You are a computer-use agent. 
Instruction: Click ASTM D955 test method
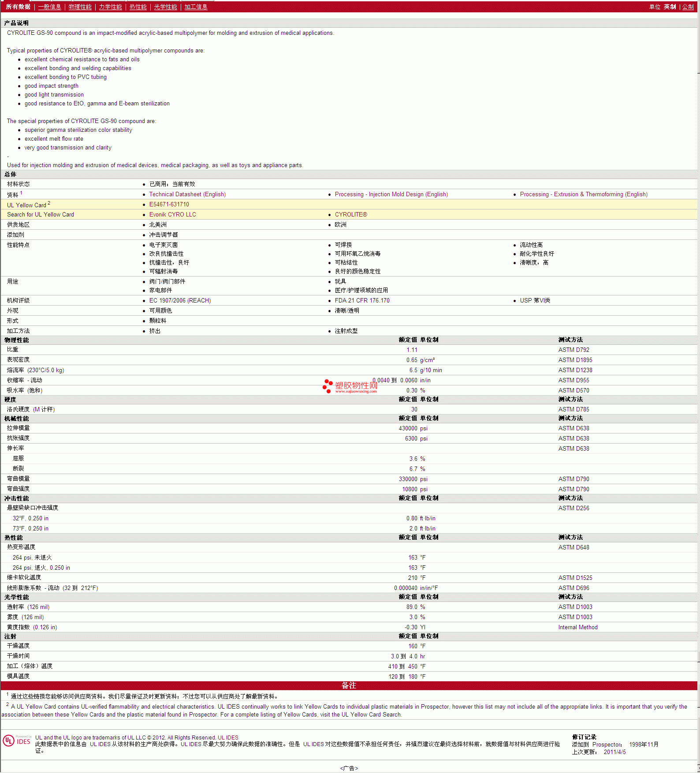tap(574, 381)
